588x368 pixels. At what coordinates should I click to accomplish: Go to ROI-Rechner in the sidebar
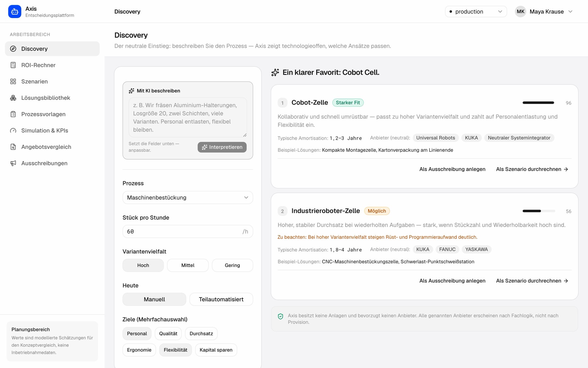pos(52,65)
